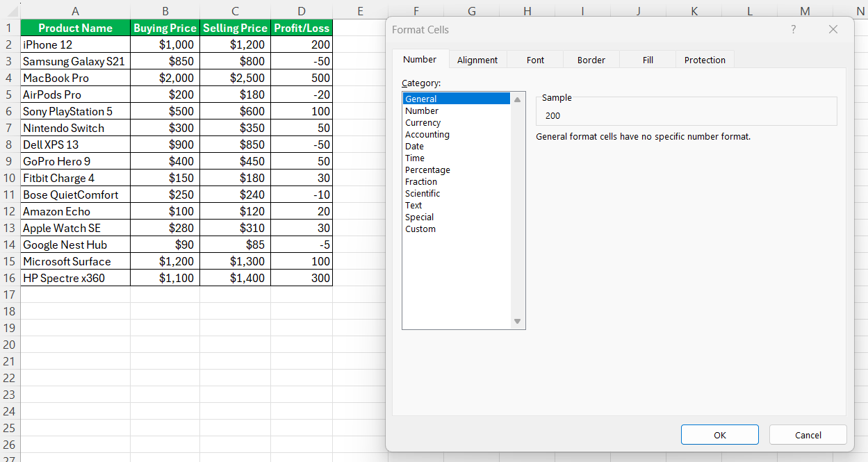Select the profit cell showing 500
The width and height of the screenshot is (868, 462).
pos(302,78)
